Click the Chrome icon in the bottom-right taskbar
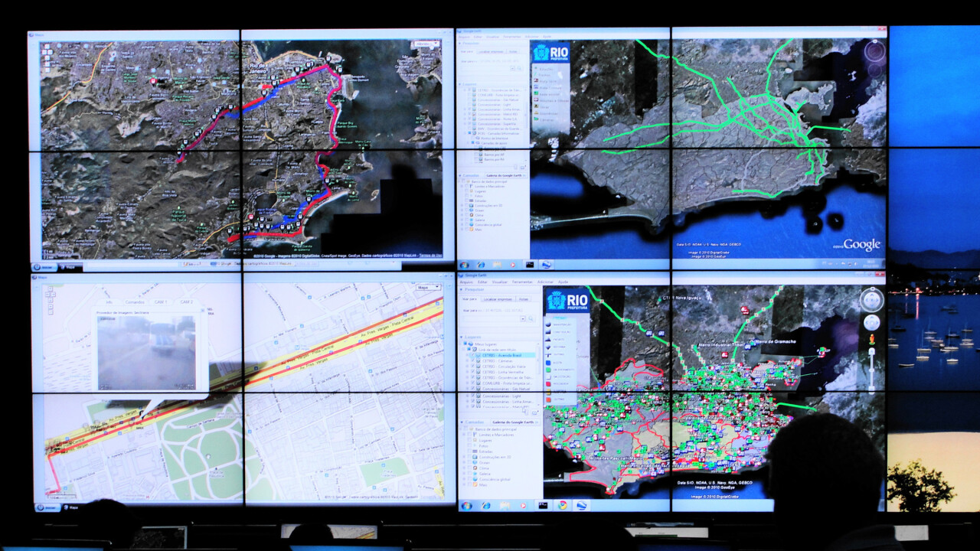Viewport: 980px width, 551px height. point(563,505)
